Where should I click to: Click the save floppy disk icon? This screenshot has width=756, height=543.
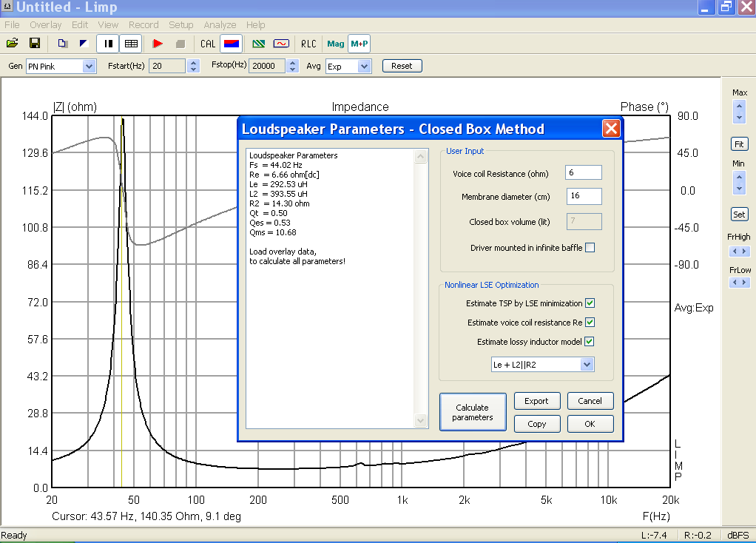point(34,44)
